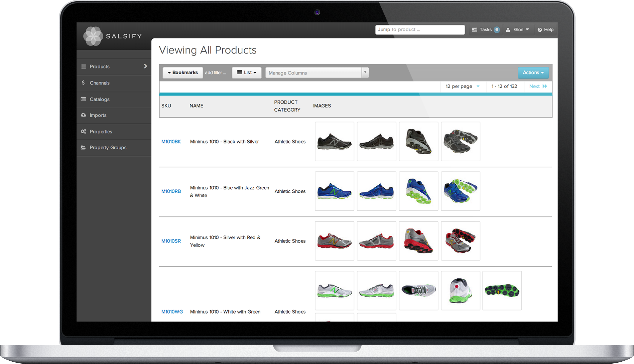Click the Properties gears icon
634x364 pixels.
point(83,131)
